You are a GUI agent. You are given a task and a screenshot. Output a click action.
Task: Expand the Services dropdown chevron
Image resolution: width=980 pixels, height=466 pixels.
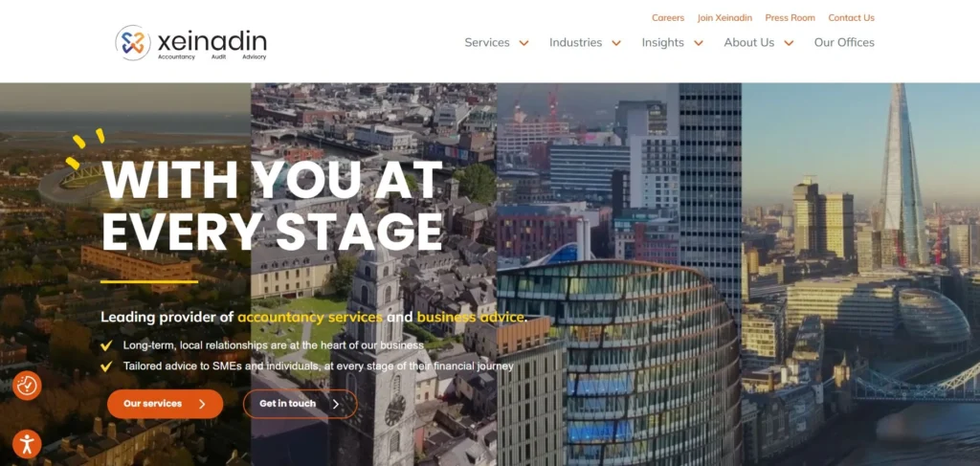[524, 43]
